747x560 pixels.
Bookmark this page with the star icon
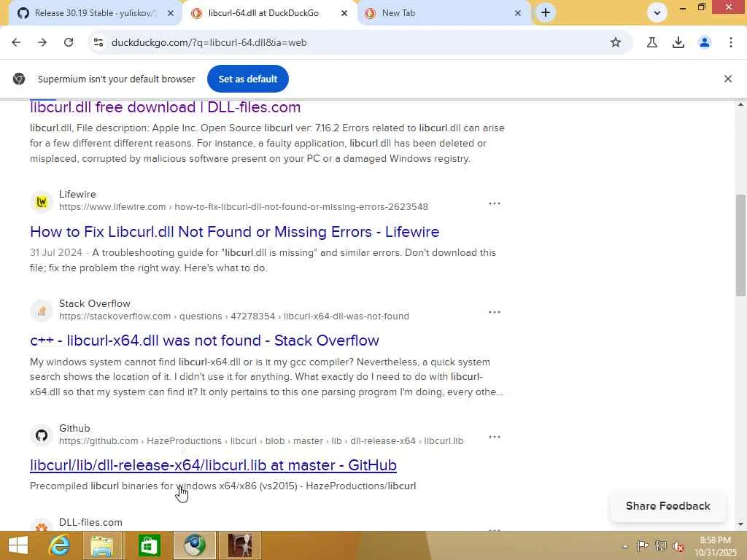tap(616, 42)
